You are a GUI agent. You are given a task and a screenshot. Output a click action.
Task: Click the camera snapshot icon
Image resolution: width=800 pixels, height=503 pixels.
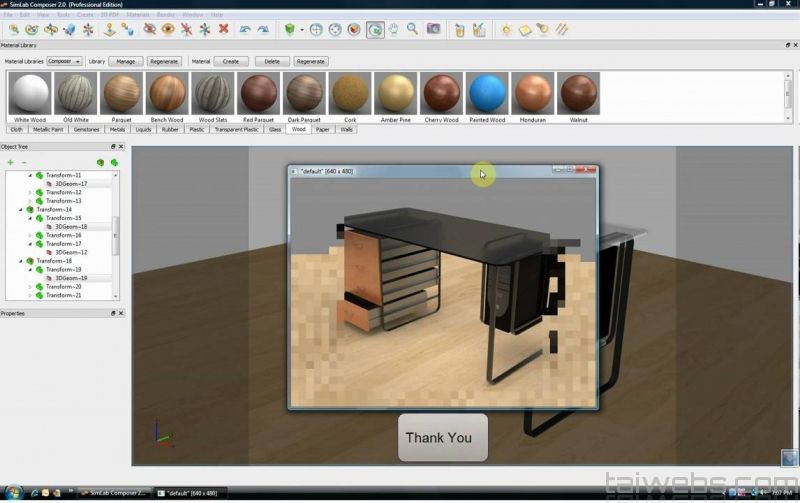click(x=433, y=30)
